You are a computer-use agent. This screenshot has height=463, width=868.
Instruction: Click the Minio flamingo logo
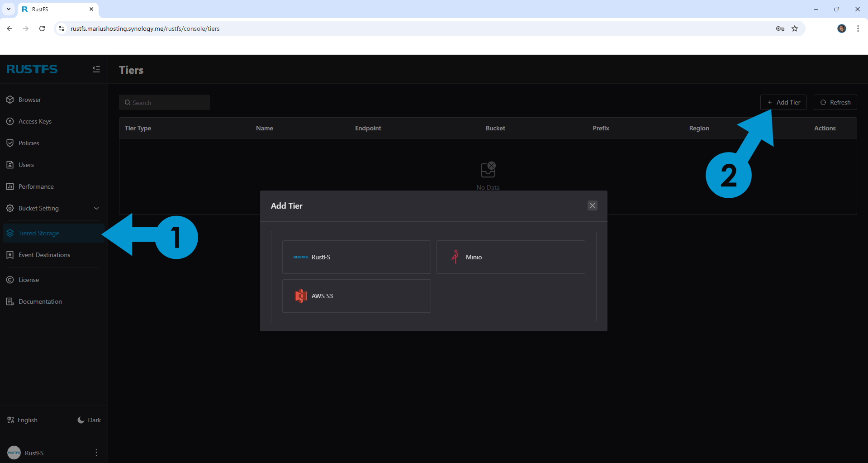tap(455, 257)
